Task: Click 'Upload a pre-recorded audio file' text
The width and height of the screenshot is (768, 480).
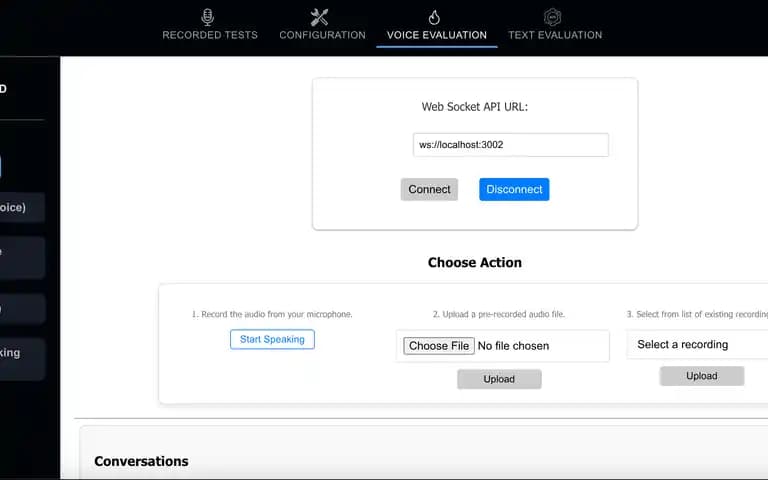Action: click(x=499, y=314)
